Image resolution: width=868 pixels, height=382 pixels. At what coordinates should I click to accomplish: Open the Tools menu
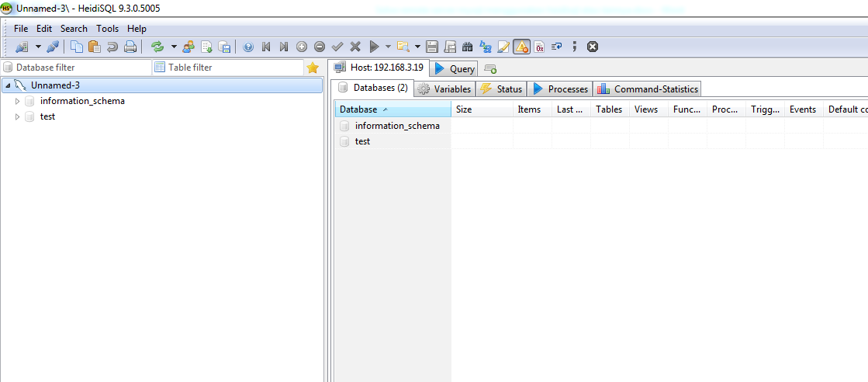(x=107, y=28)
